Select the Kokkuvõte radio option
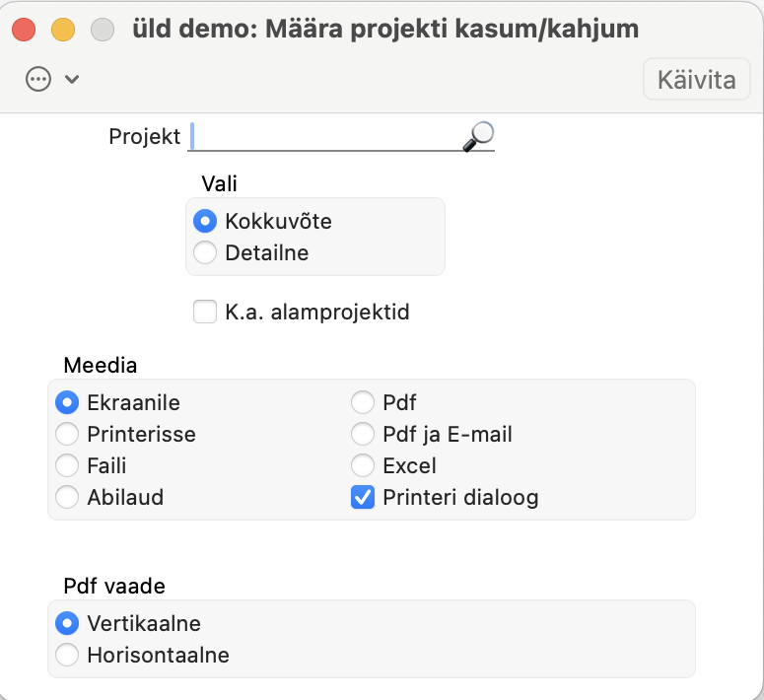The image size is (764, 700). [205, 221]
